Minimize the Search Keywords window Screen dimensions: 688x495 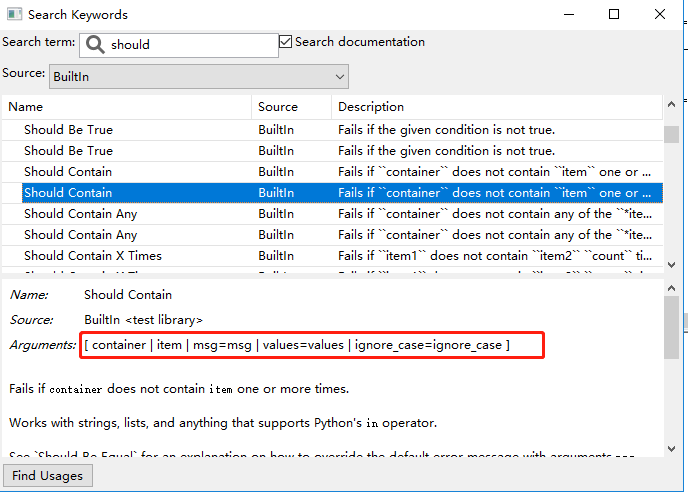(569, 14)
